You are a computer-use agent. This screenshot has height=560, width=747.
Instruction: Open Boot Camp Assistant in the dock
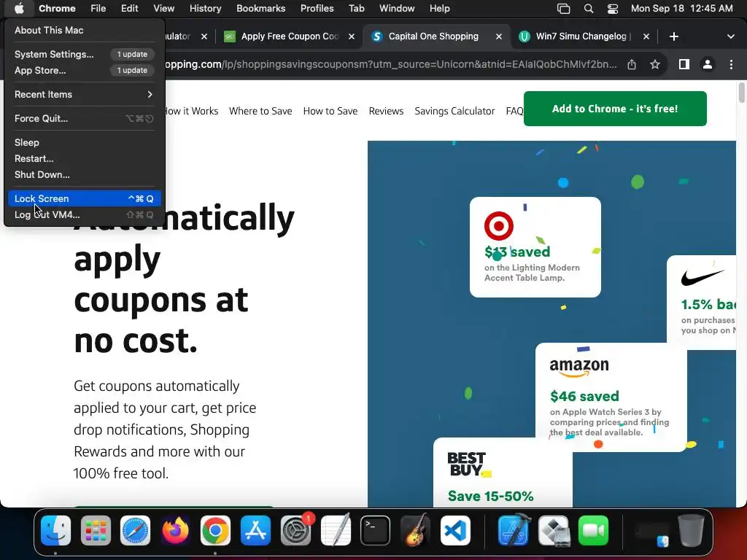tap(554, 531)
